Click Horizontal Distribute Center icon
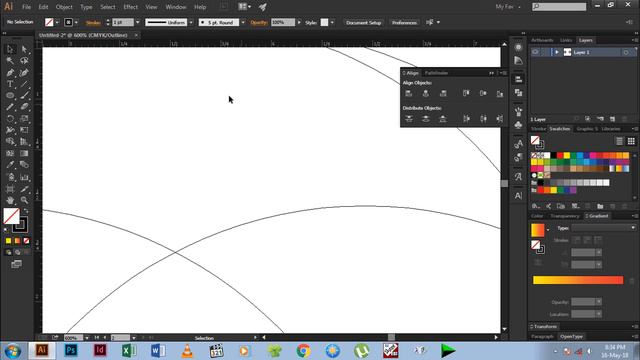Image resolution: width=640 pixels, height=360 pixels. click(483, 119)
